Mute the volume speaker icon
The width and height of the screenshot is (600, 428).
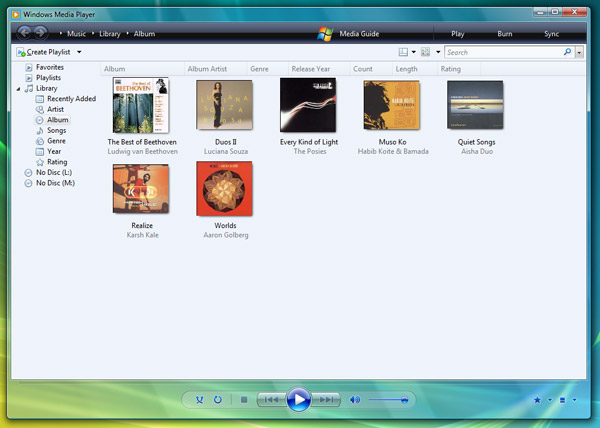(x=354, y=400)
